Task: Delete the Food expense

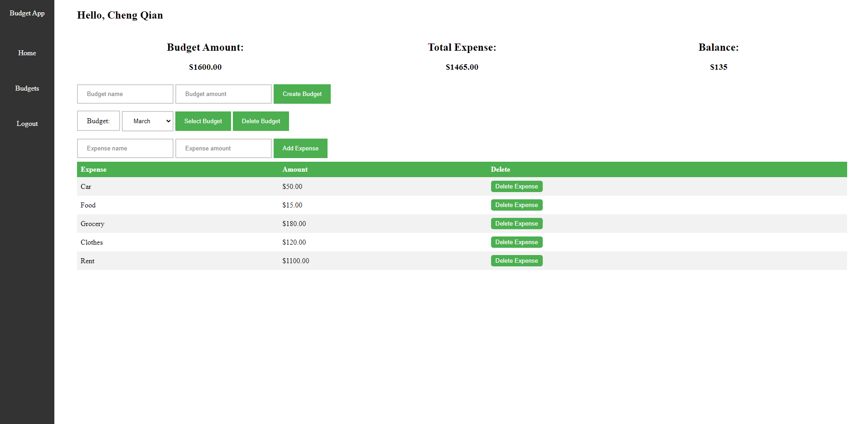Action: [x=516, y=205]
